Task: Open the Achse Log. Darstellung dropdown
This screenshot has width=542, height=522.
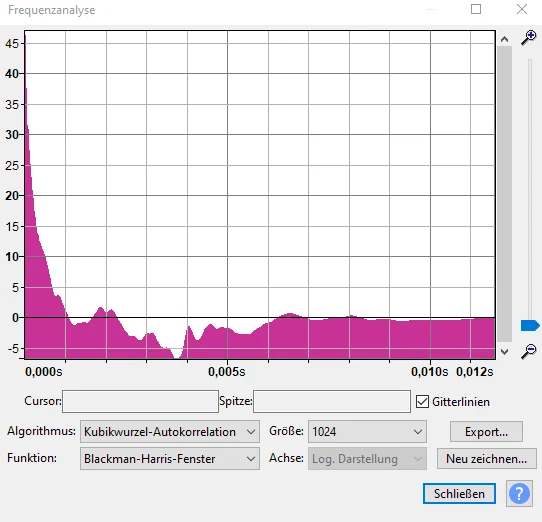Action: pyautogui.click(x=367, y=458)
